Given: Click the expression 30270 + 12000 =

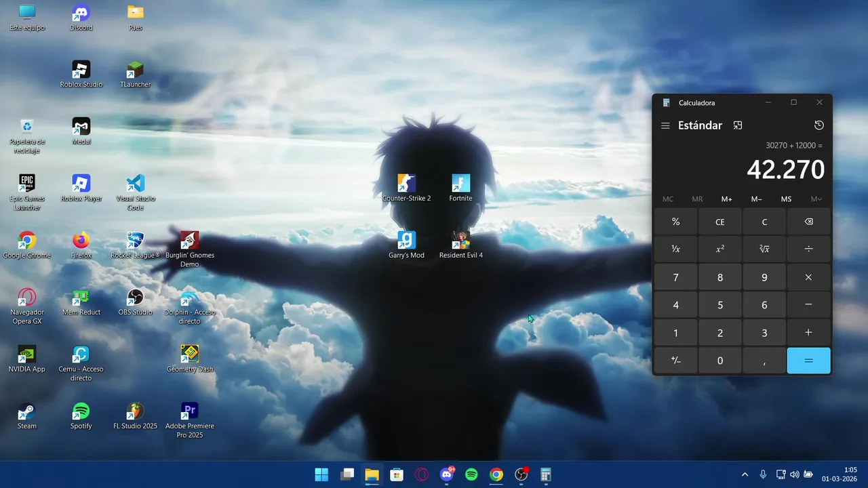Looking at the screenshot, I should point(793,145).
